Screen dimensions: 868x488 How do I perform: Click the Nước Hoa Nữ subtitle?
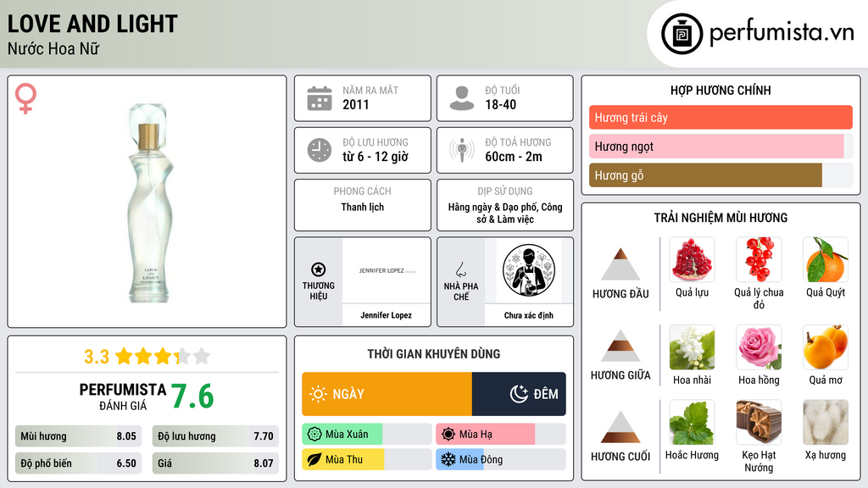click(53, 48)
